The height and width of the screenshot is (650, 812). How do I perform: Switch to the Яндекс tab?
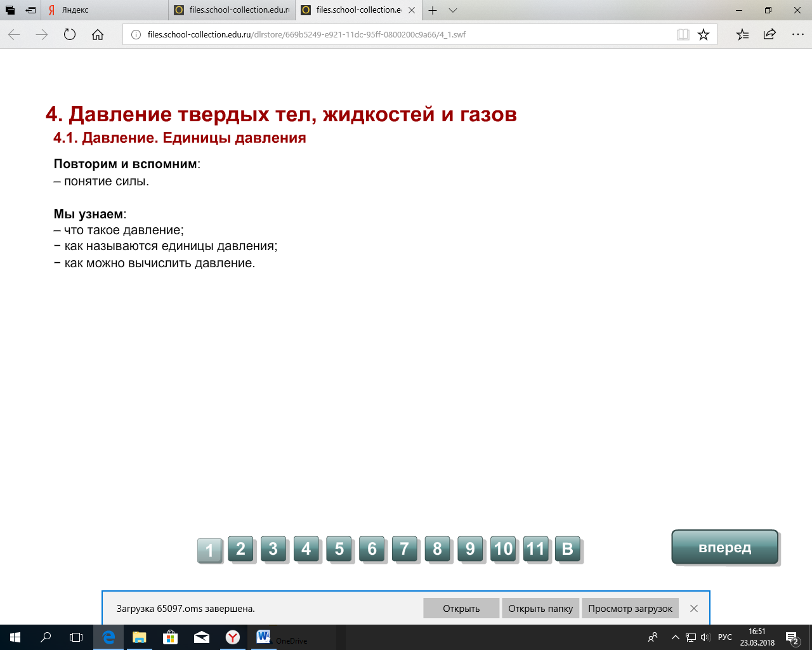[x=105, y=10]
